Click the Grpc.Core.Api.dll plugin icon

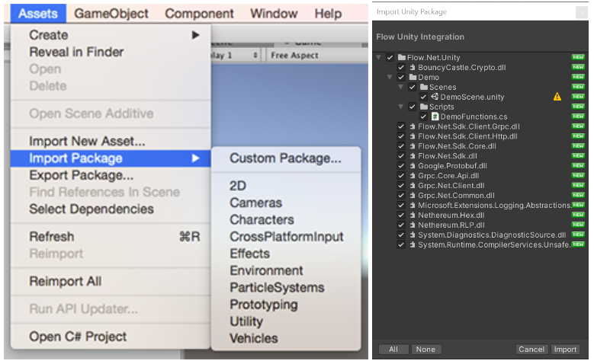click(413, 176)
